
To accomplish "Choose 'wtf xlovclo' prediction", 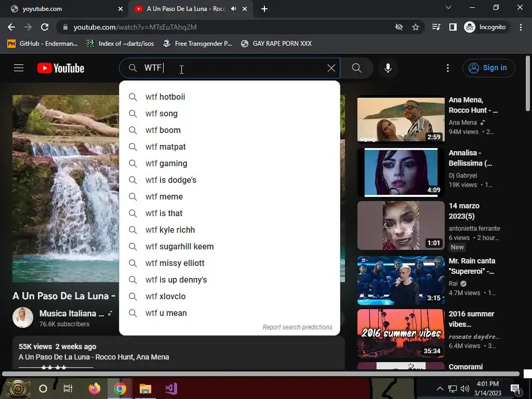I will point(229,297).
